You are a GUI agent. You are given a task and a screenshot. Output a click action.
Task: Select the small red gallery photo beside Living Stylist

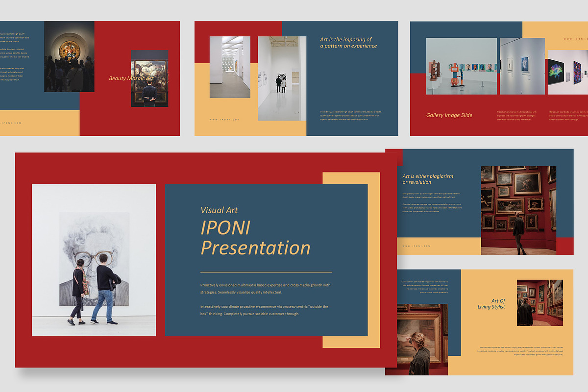(x=540, y=303)
